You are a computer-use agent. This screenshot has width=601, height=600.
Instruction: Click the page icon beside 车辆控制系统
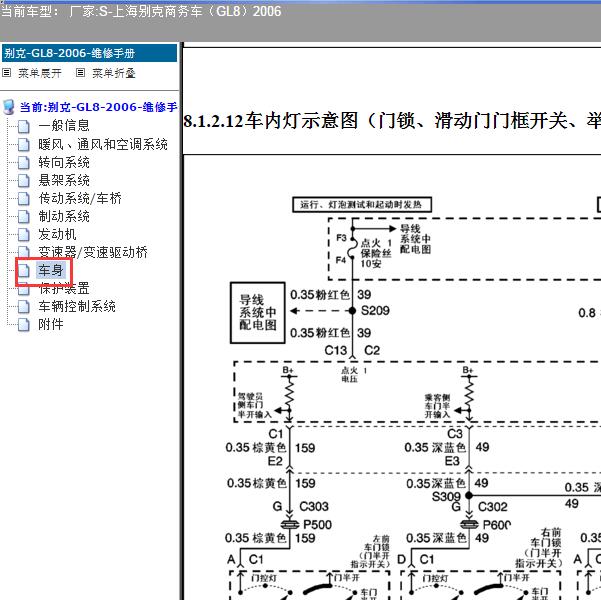click(23, 306)
